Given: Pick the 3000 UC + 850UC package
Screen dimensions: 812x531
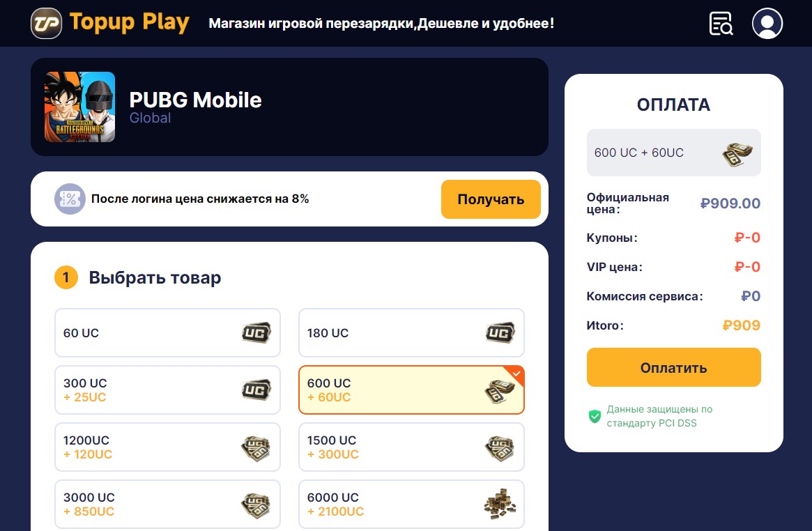Looking at the screenshot, I should (167, 504).
